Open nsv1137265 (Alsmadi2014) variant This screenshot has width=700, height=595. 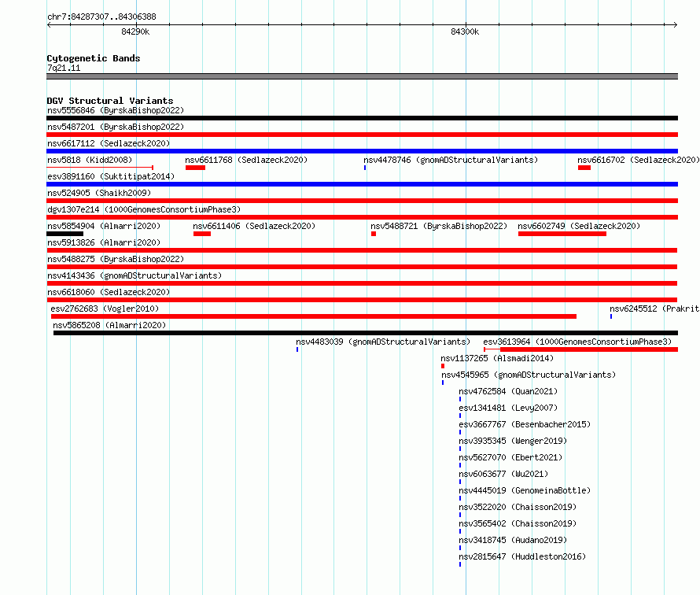point(497,358)
